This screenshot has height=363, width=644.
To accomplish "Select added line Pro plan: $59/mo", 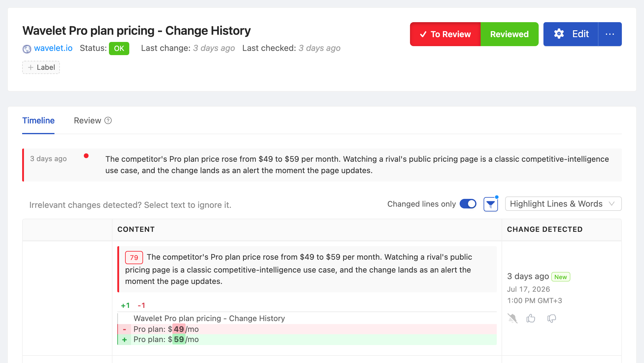I will [307, 340].
